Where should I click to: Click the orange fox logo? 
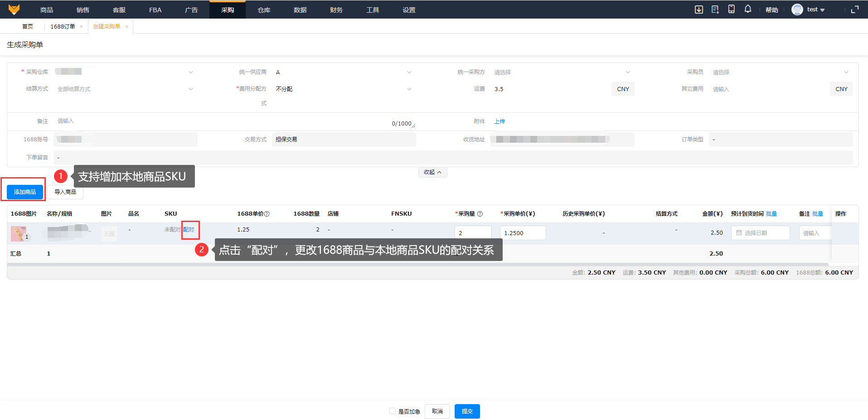point(14,10)
